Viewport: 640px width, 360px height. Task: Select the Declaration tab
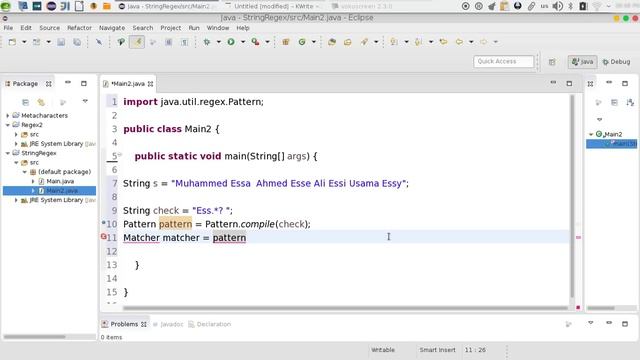click(x=210, y=324)
